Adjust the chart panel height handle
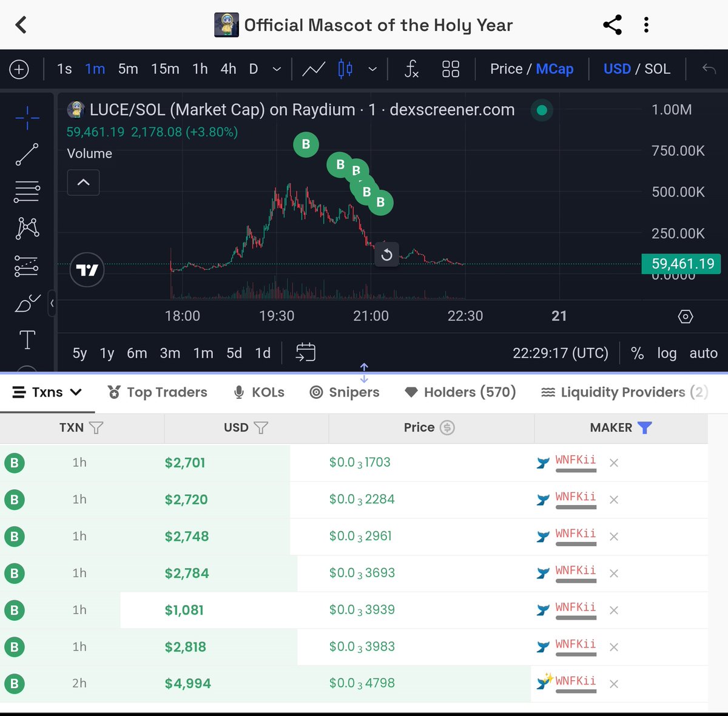 click(364, 373)
